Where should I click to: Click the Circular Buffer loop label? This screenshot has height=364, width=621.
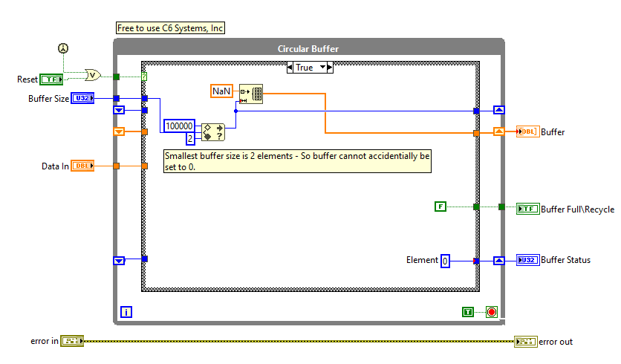308,49
